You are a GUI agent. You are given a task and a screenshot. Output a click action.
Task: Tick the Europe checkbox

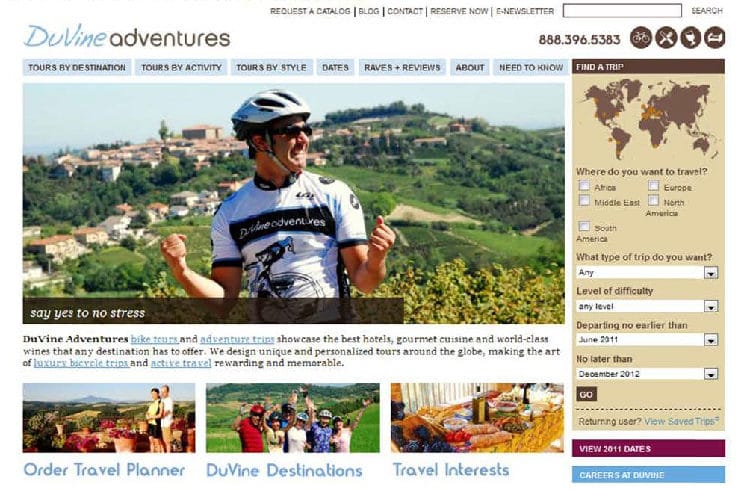point(654,186)
